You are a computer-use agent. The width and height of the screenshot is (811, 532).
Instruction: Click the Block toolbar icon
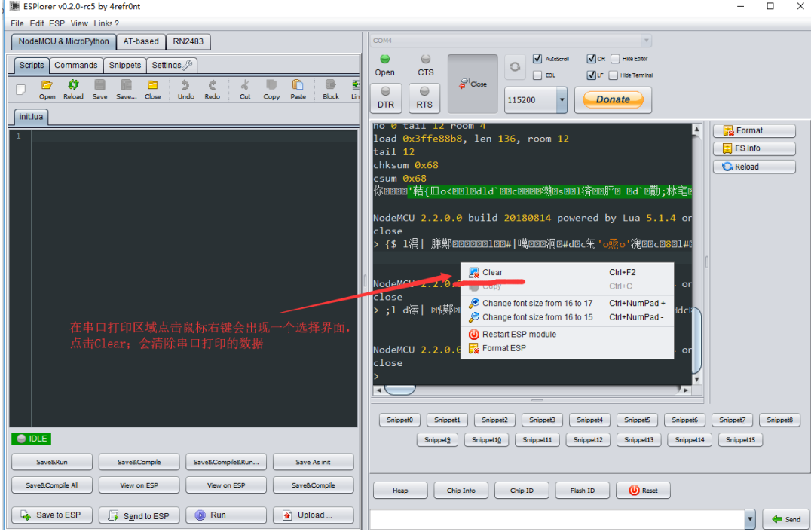coord(331,90)
